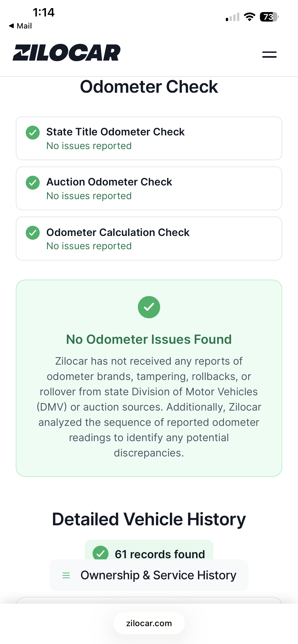Tap the 61 records found badge
The height and width of the screenshot is (644, 298).
(149, 550)
